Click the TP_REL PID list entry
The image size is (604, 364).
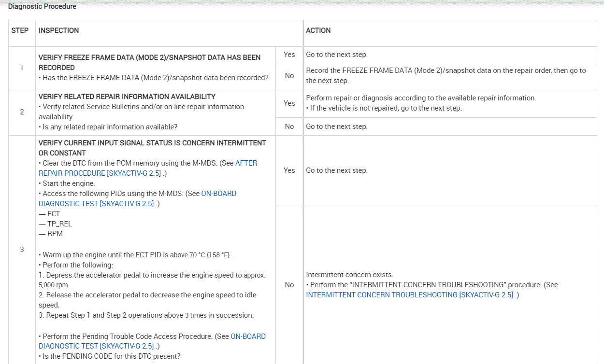pos(59,224)
